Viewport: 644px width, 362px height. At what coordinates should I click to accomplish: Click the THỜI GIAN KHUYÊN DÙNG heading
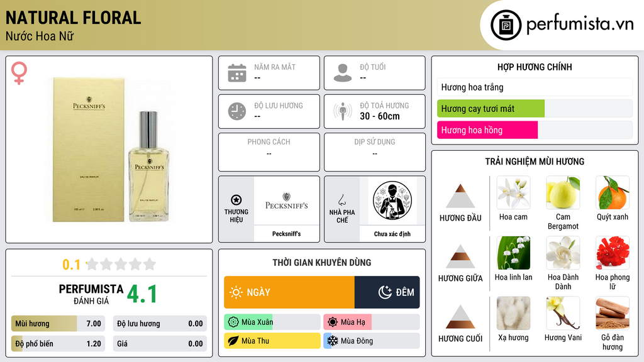tap(322, 262)
